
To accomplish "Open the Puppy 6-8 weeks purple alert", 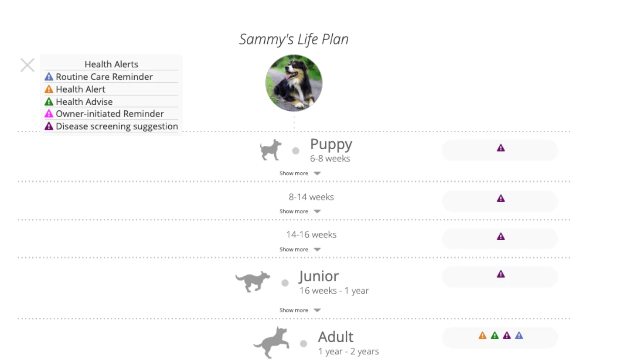I will pyautogui.click(x=501, y=148).
